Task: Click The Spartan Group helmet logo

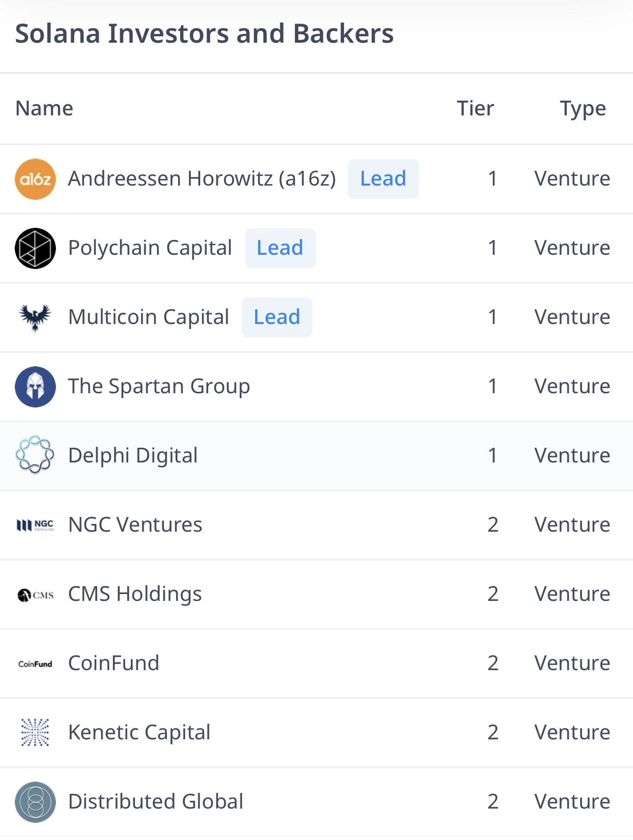Action: click(x=35, y=387)
